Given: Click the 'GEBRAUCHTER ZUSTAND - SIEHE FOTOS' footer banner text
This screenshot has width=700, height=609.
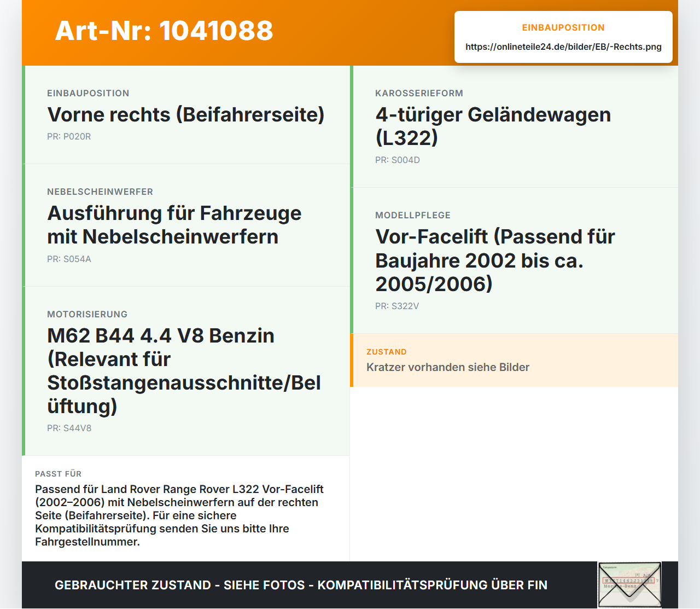Looking at the screenshot, I should tap(301, 585).
